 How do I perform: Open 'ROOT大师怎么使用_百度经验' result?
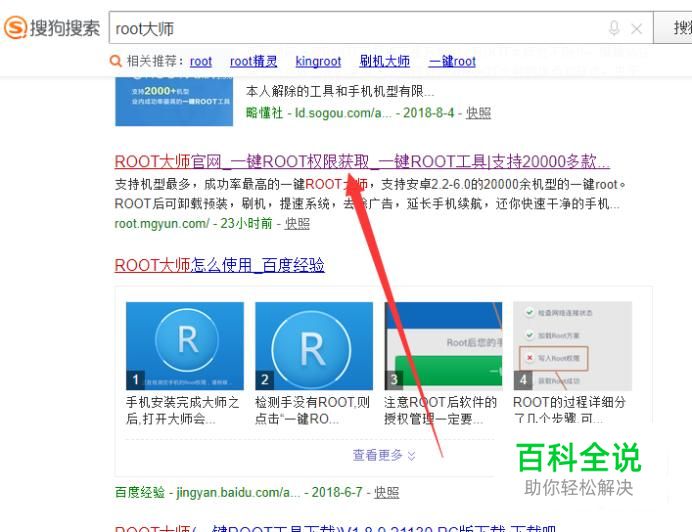[219, 265]
